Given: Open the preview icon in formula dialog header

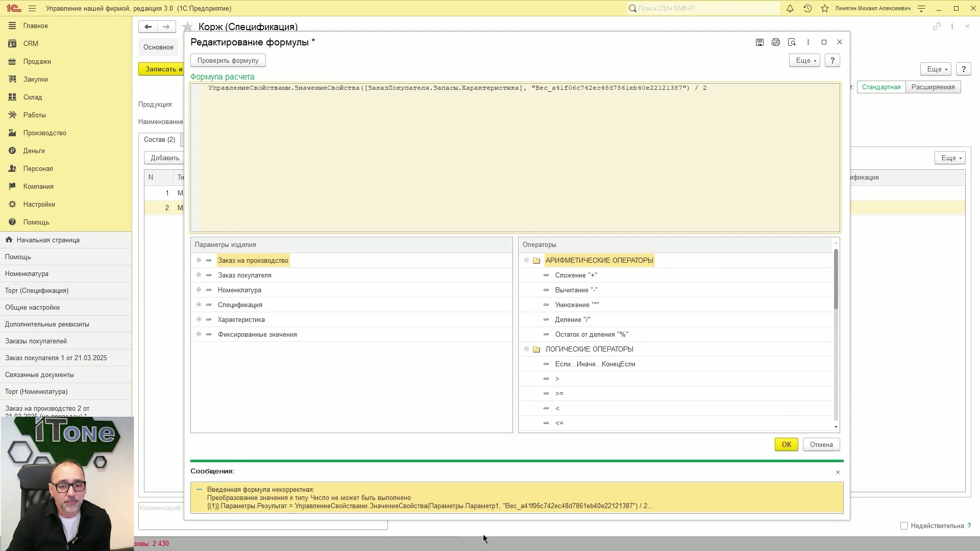Looking at the screenshot, I should (x=792, y=42).
